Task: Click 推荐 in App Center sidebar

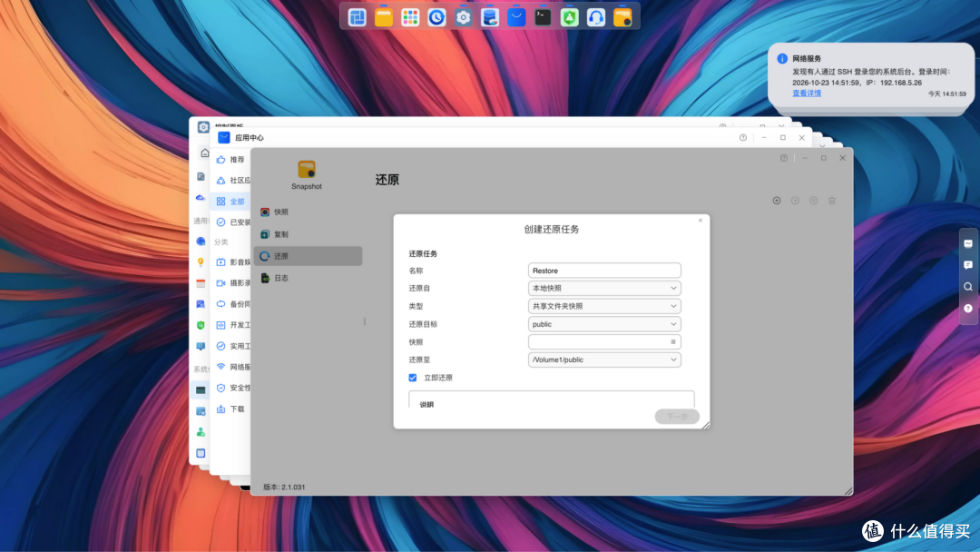Action: point(231,160)
